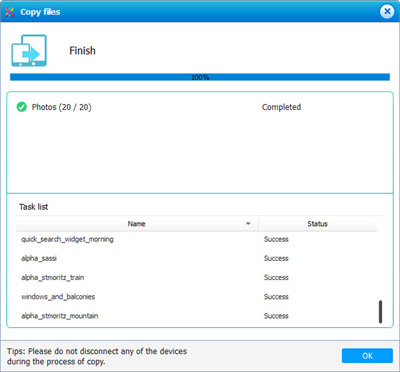Viewport: 400px width, 372px height.
Task: Click the task list scrollbar thumb
Action: click(380, 312)
